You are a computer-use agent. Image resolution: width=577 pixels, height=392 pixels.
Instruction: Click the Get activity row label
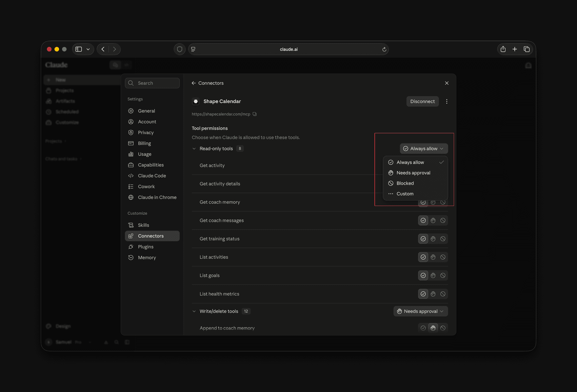pos(212,165)
